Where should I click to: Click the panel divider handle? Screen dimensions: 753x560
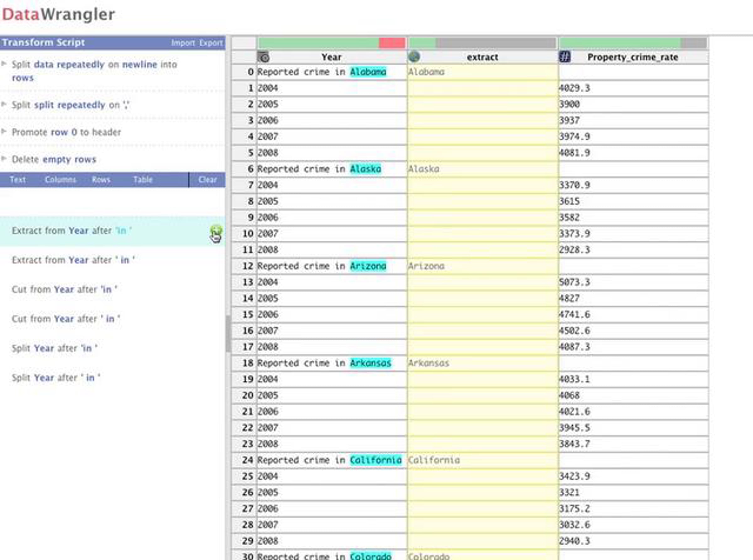228,333
